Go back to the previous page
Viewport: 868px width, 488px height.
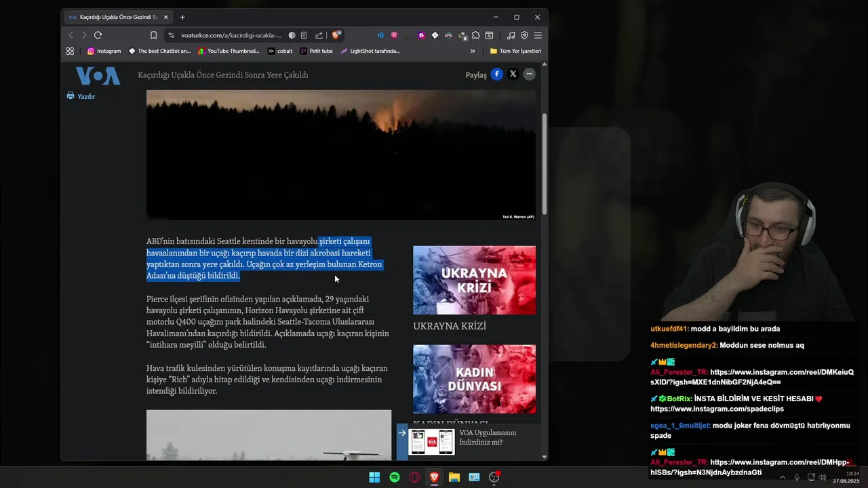[71, 35]
